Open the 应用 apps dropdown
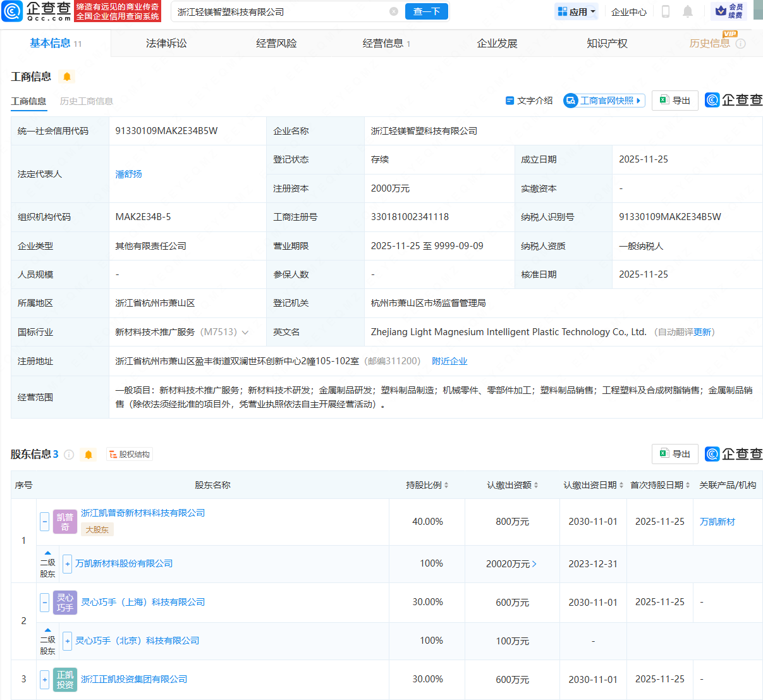Image resolution: width=763 pixels, height=700 pixels. [576, 11]
